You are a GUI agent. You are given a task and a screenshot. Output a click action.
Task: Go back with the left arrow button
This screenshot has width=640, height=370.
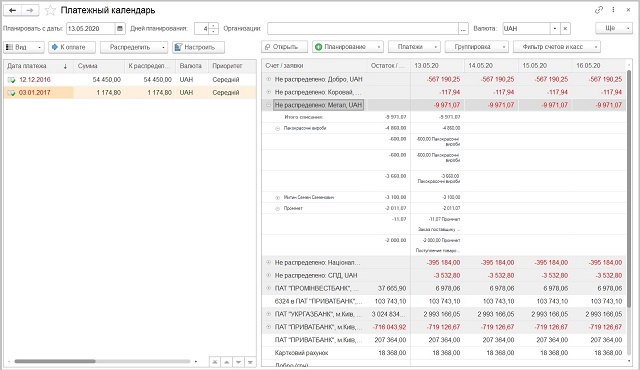coord(13,10)
